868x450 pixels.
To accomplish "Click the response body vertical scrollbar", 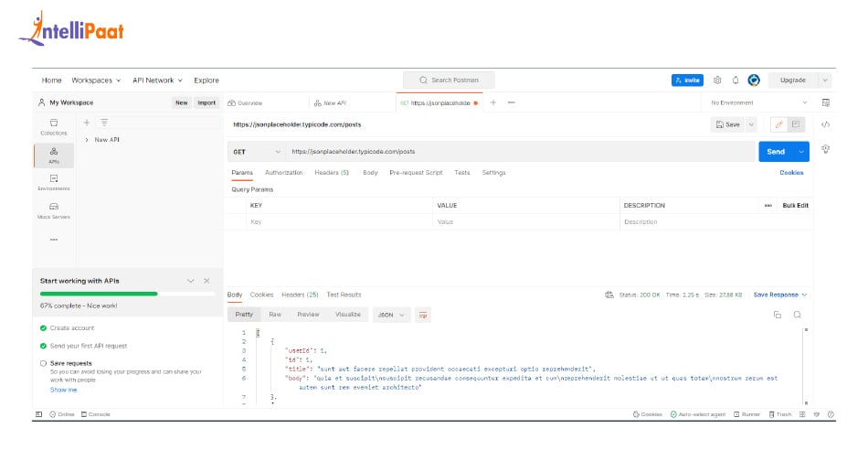I will point(806,366).
